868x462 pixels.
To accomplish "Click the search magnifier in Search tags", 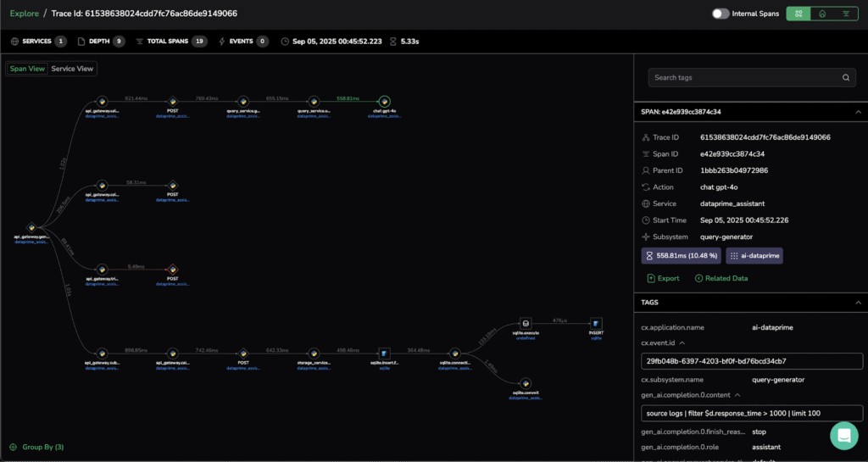I will (845, 78).
